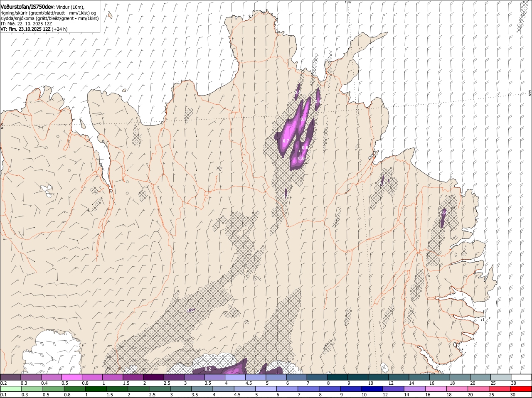The width and height of the screenshot is (532, 398).
Task: Select the bright pink upper swatch labeled 0.5
Action: pos(71,377)
